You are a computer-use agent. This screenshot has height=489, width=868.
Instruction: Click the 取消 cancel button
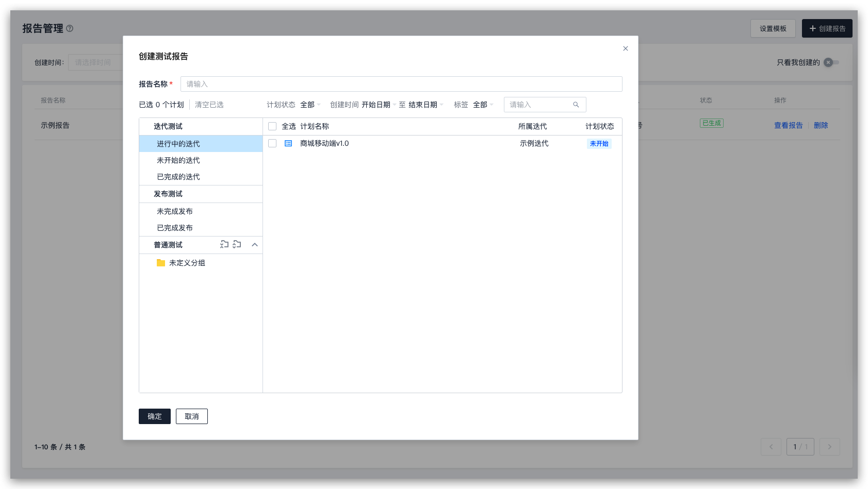[x=192, y=416]
